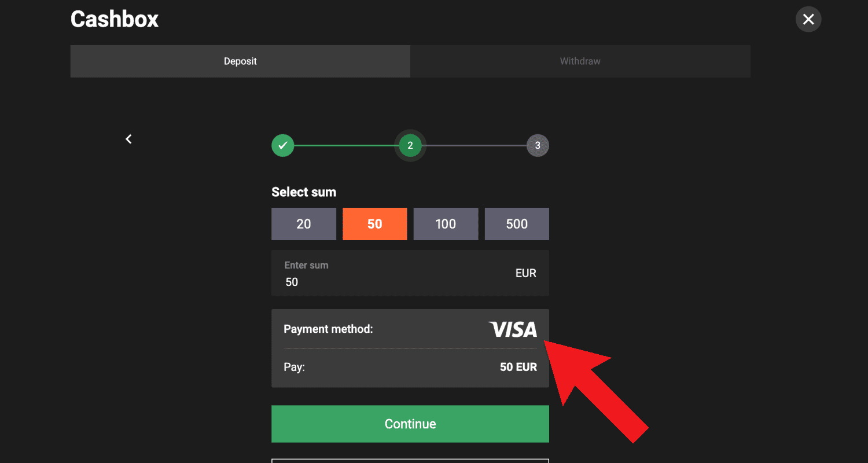Click the green Continue button
The image size is (868, 463).
[x=410, y=424]
